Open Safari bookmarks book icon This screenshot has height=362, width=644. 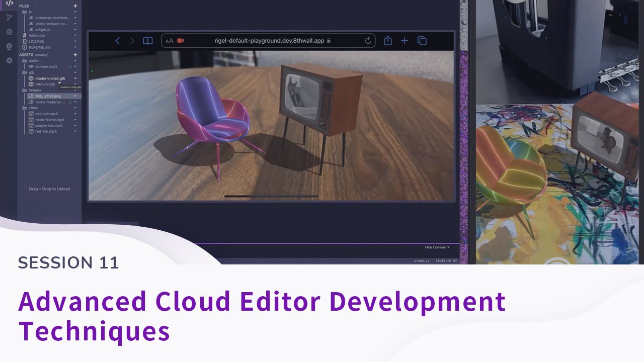point(147,41)
